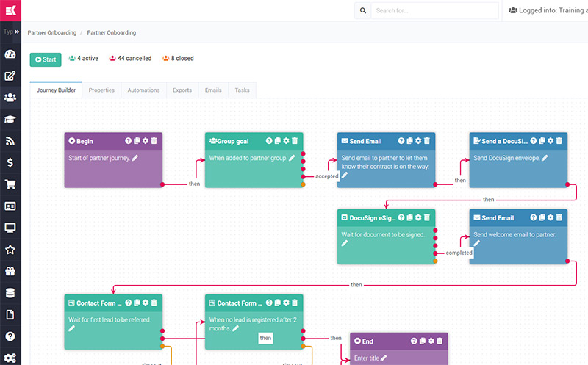Viewport: 588px width, 365px height.
Task: Switch to the Properties tab
Action: [x=101, y=90]
